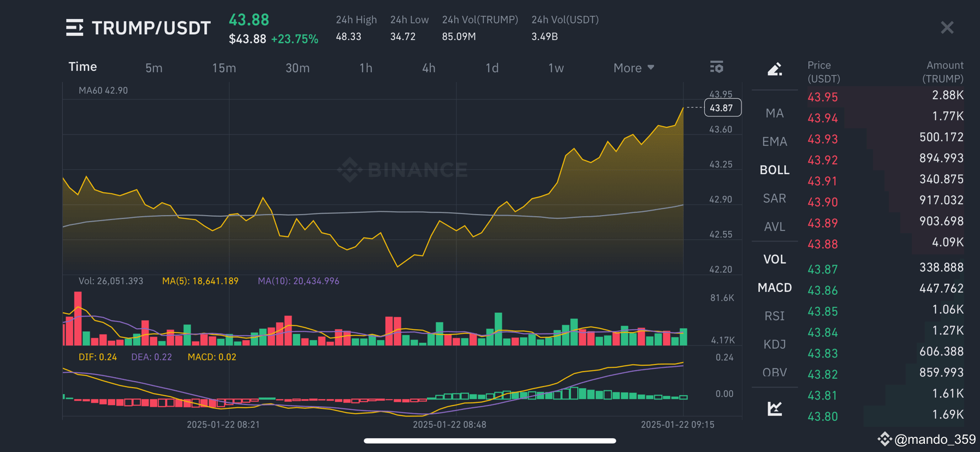
Task: Select the 43.82 bid price row
Action: coord(886,374)
